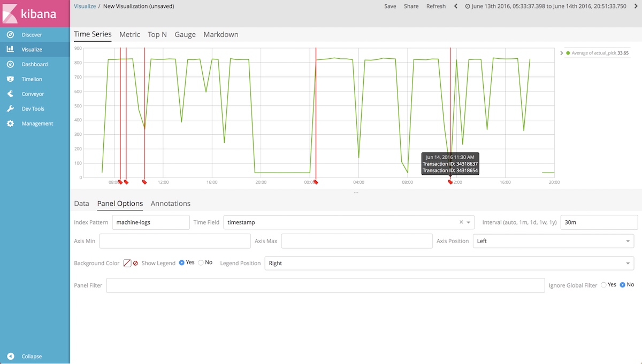Open Dev Tools wrench icon
The height and width of the screenshot is (364, 642).
point(10,109)
